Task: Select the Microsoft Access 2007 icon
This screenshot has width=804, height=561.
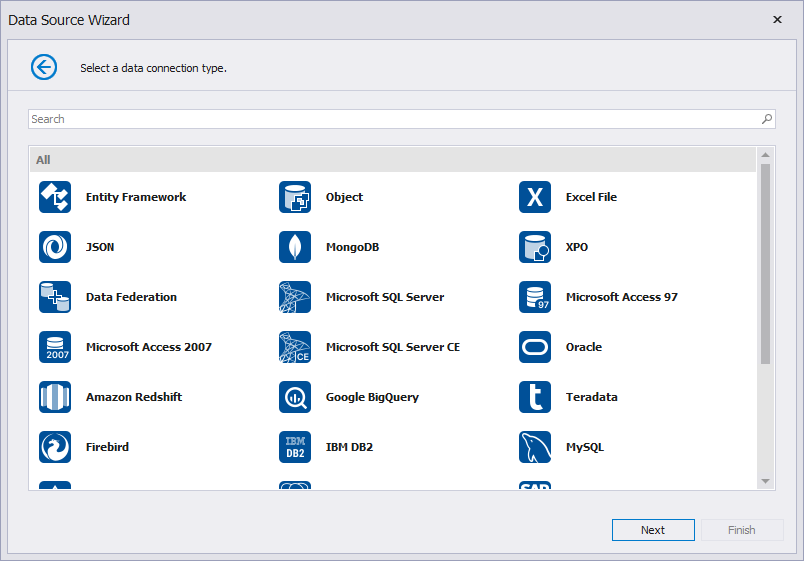Action: (55, 347)
